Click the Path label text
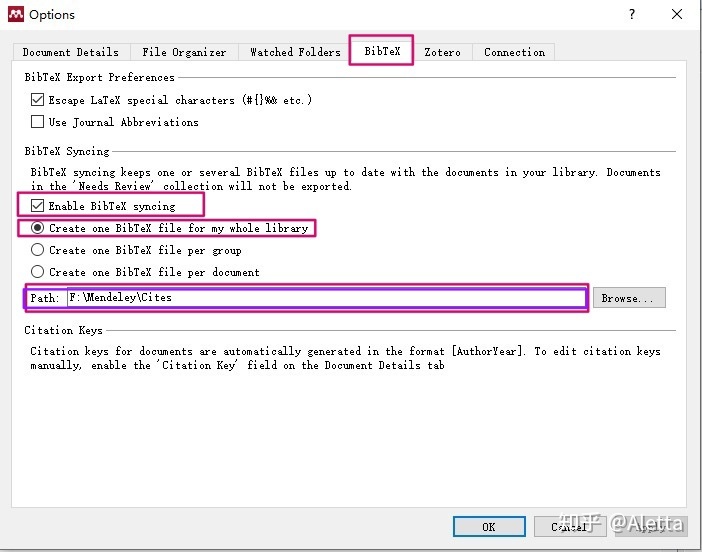This screenshot has height=552, width=702. [x=44, y=298]
